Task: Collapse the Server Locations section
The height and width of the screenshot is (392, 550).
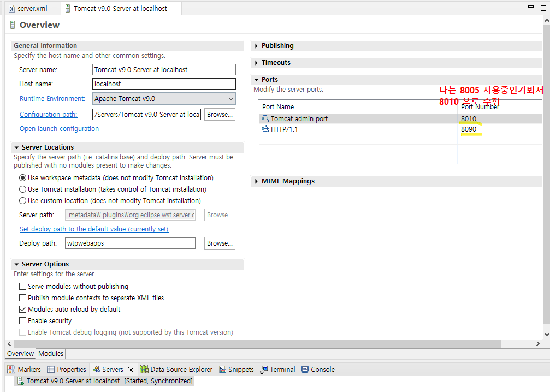Action: click(16, 147)
